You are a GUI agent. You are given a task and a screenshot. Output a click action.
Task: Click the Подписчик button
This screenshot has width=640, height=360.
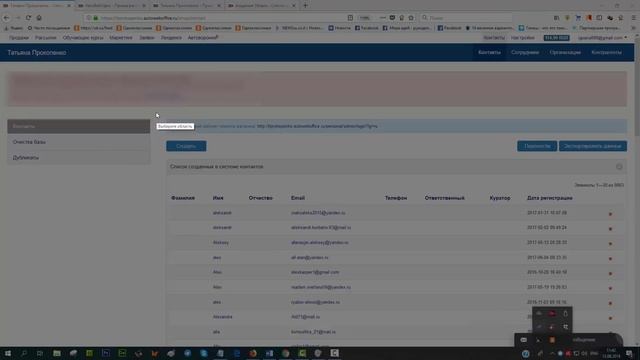pyautogui.click(x=537, y=146)
